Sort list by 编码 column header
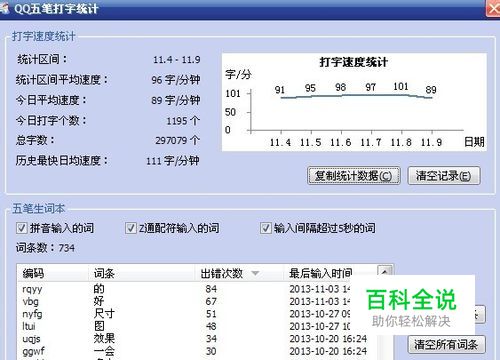The image size is (500, 360). coord(53,273)
